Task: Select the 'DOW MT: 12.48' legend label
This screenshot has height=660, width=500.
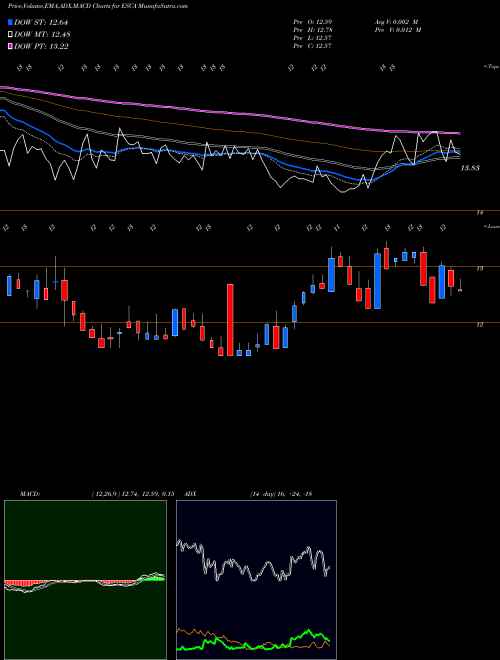Action: coord(42,35)
